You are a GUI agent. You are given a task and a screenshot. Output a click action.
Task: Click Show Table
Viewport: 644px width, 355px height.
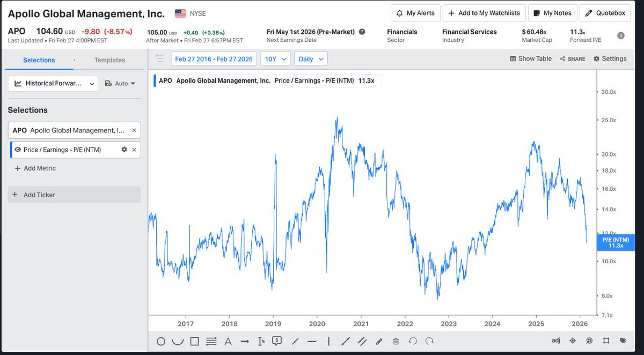point(531,58)
